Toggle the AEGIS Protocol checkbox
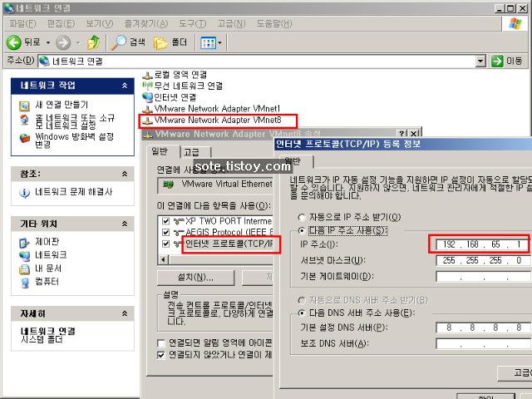Viewport: 532px width, 399px height. pos(165,233)
